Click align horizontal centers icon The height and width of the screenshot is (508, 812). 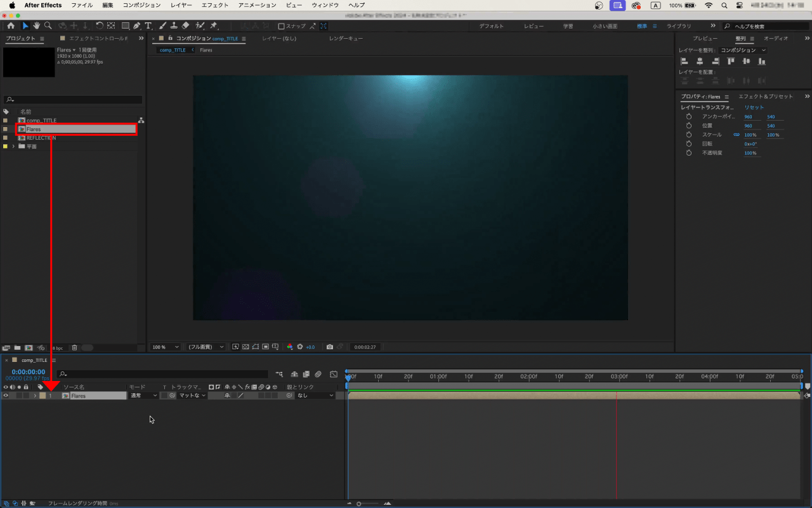tap(700, 61)
